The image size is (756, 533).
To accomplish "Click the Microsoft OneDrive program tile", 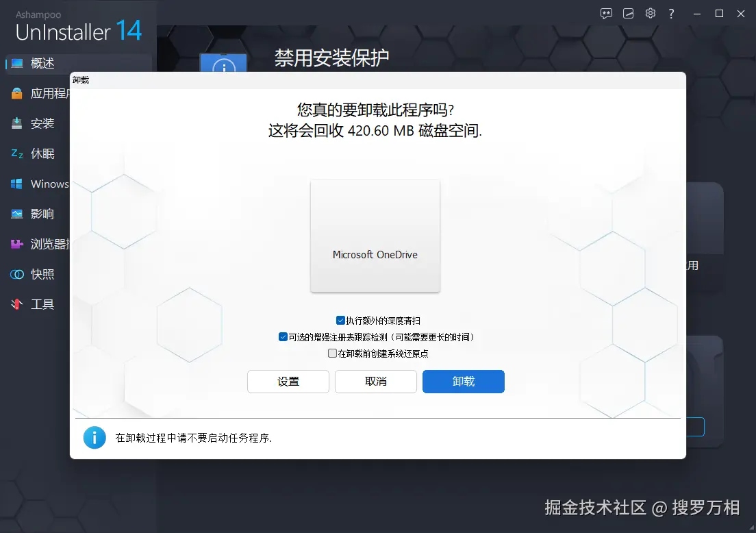I will pos(375,236).
